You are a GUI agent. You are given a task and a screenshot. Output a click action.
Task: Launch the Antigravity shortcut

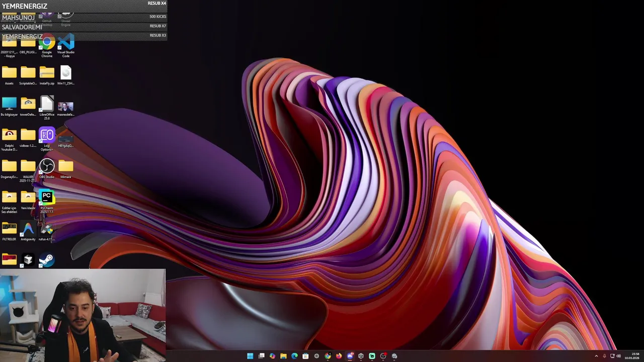pyautogui.click(x=28, y=231)
